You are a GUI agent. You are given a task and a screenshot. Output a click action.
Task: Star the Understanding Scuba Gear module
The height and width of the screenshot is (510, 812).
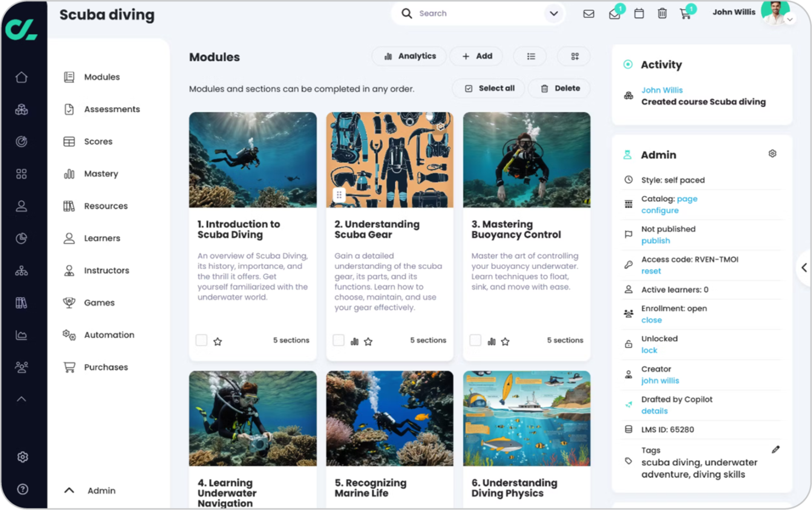click(368, 341)
